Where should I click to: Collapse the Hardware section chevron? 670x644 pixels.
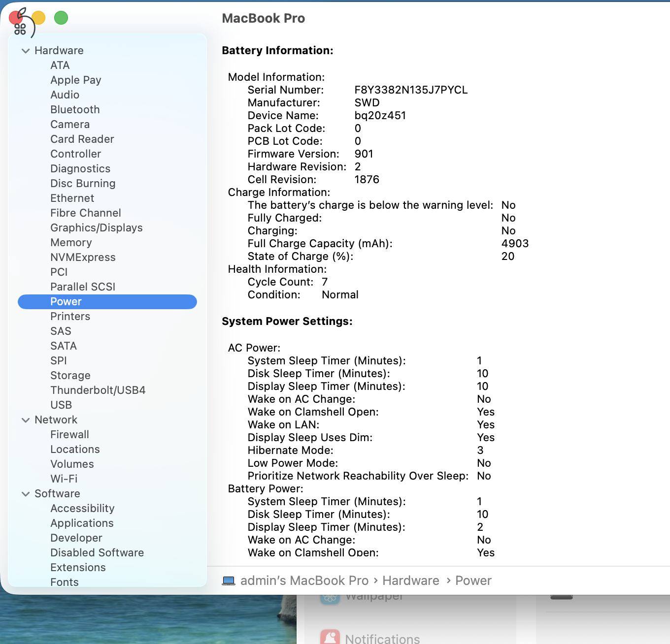(x=26, y=51)
